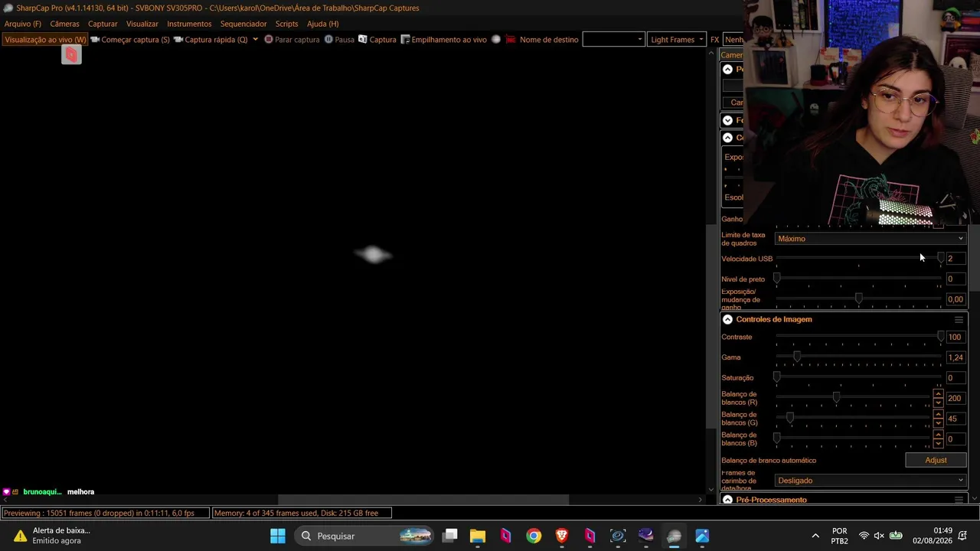The height and width of the screenshot is (551, 980).
Task: Open the FX selection dropdown
Action: (x=733, y=40)
